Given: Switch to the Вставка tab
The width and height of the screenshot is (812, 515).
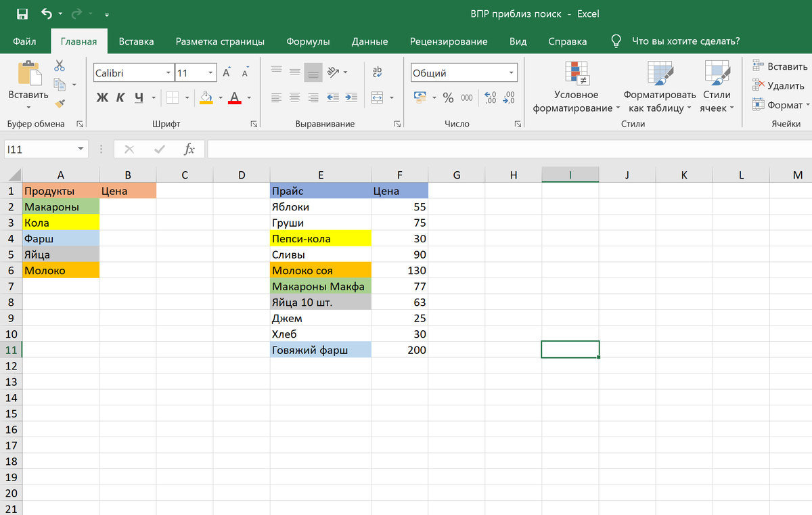Looking at the screenshot, I should pyautogui.click(x=136, y=41).
